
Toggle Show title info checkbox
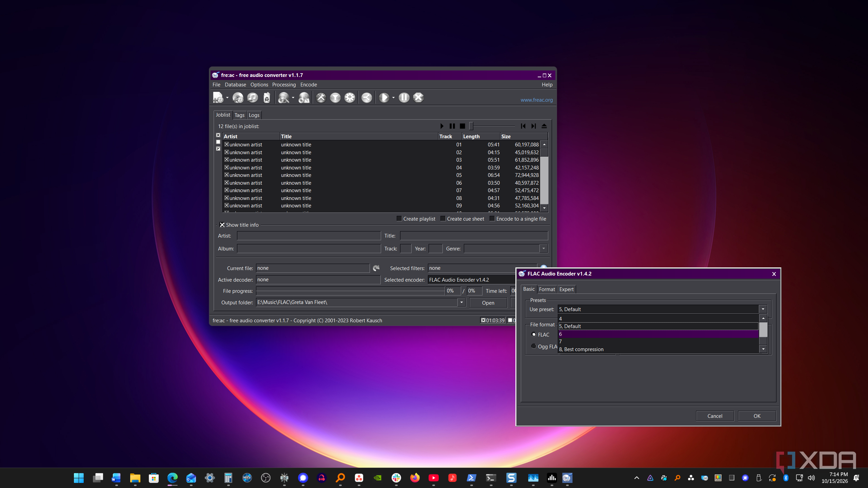(222, 225)
